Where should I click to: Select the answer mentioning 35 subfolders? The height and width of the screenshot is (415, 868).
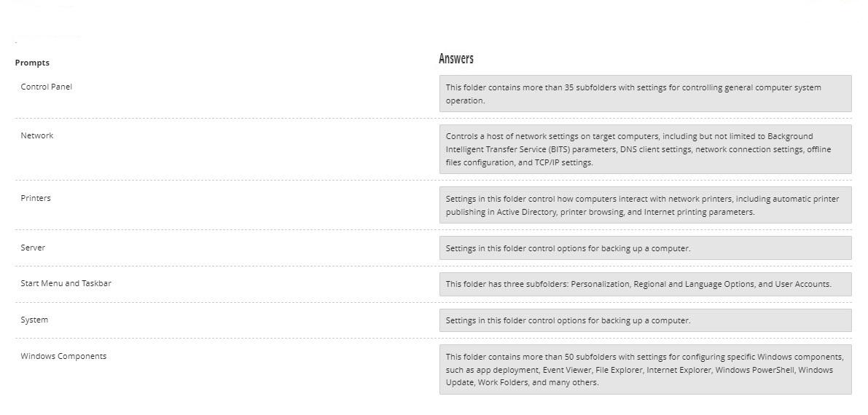pos(646,94)
